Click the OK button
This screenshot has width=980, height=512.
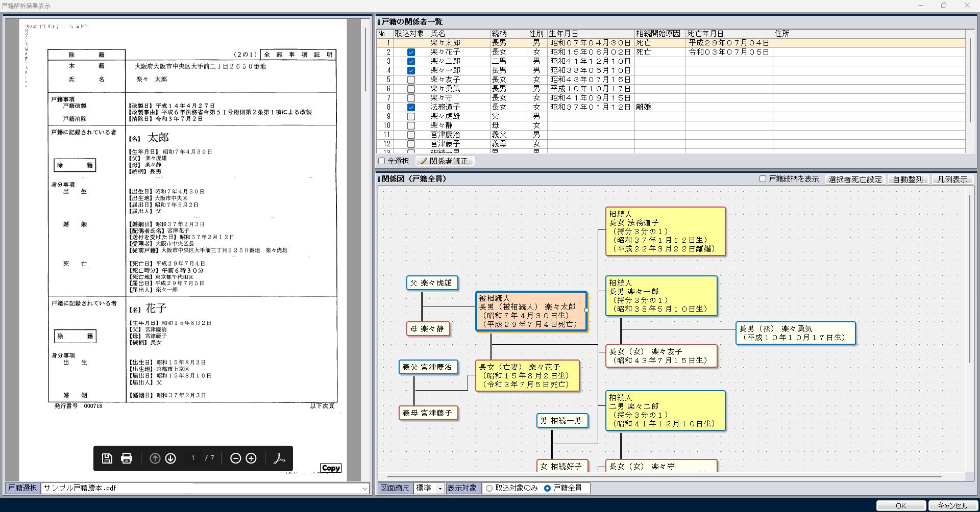point(900,505)
